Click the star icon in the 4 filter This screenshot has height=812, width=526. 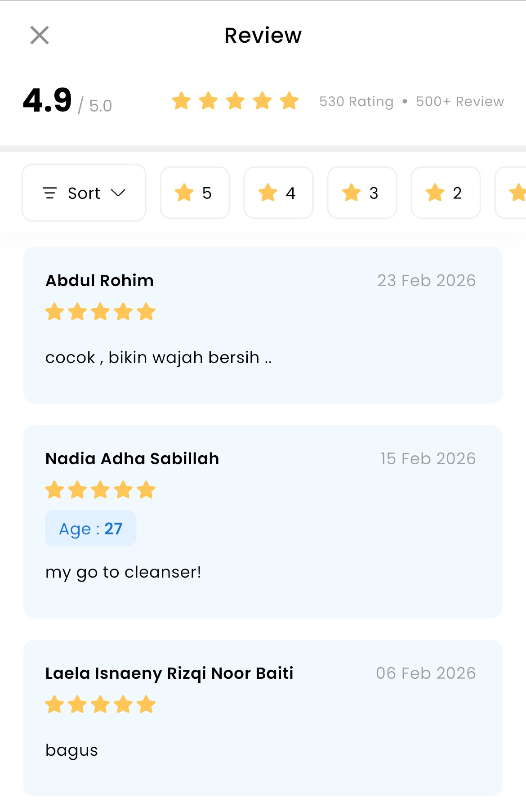click(x=267, y=193)
